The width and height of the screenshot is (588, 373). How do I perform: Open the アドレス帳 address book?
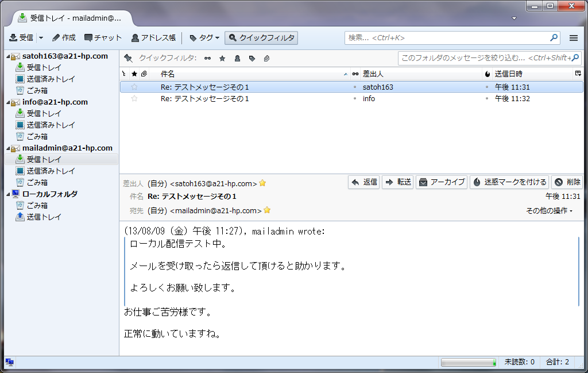pyautogui.click(x=153, y=37)
